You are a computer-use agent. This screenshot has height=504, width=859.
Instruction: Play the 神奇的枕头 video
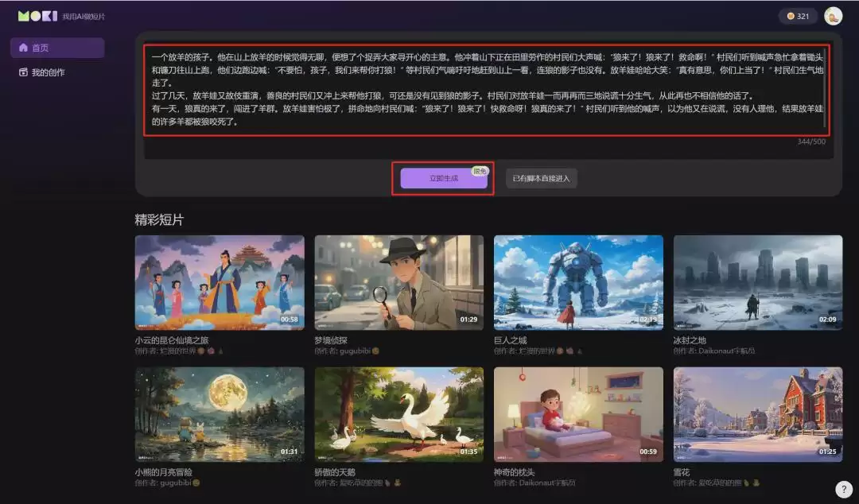[578, 414]
